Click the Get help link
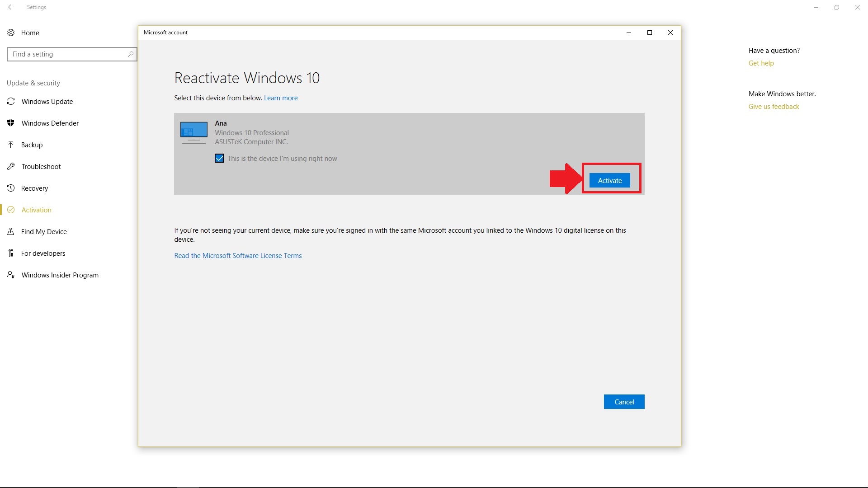The image size is (868, 488). click(761, 63)
